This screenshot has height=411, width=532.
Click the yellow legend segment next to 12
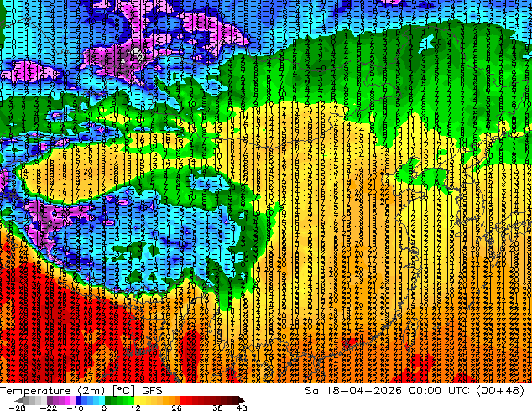[137, 400]
